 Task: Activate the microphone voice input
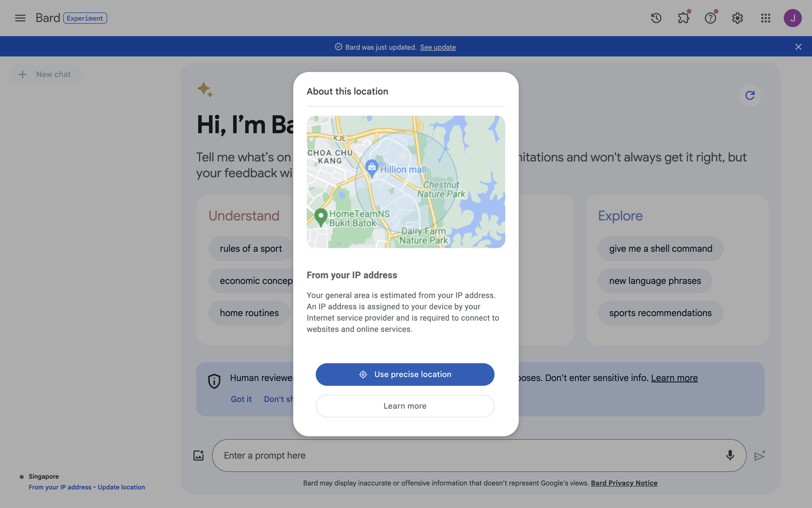[x=730, y=456]
